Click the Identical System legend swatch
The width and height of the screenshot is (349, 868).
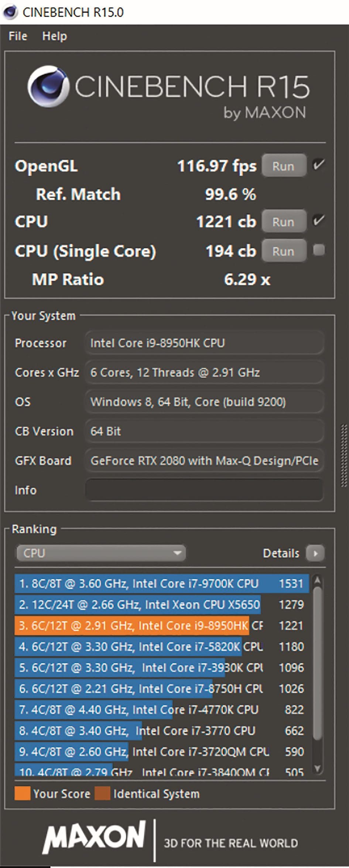102,794
